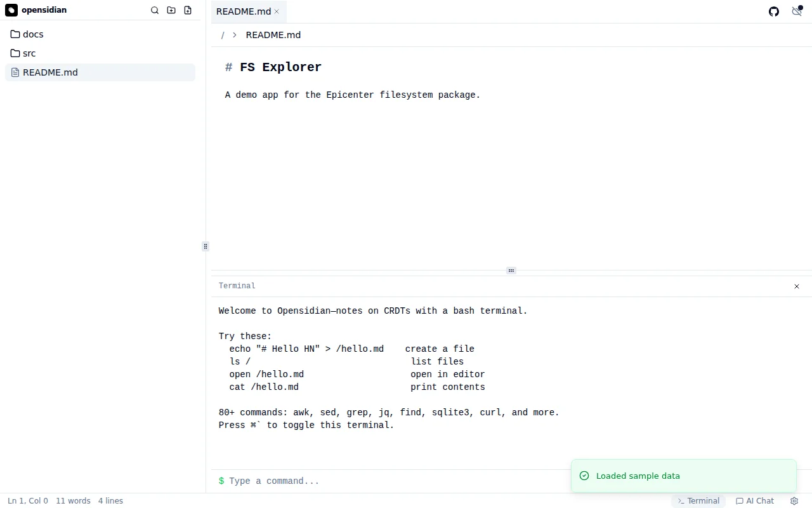Click 'Ln 1, Col 0' in status bar
Screen dimensions: 812x508
28,501
